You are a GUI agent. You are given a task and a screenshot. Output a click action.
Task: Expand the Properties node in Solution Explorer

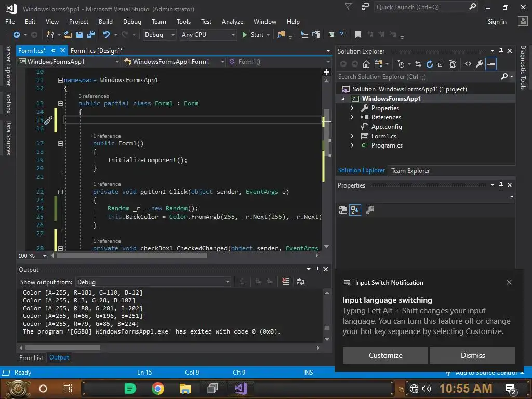[352, 108]
